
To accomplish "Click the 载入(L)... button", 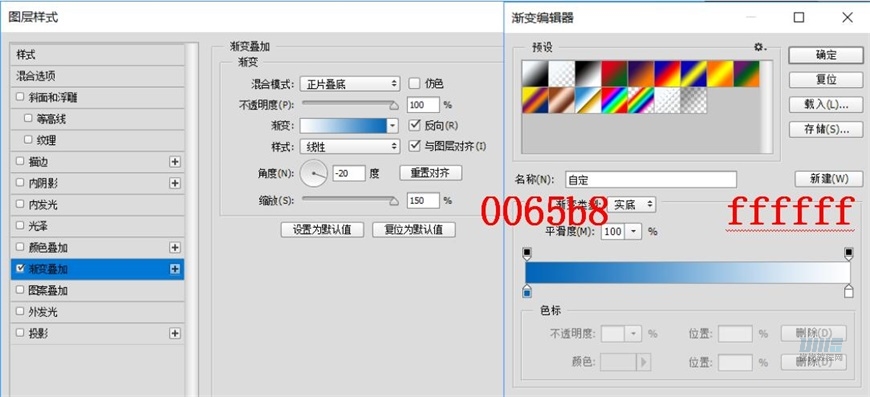I will (826, 104).
